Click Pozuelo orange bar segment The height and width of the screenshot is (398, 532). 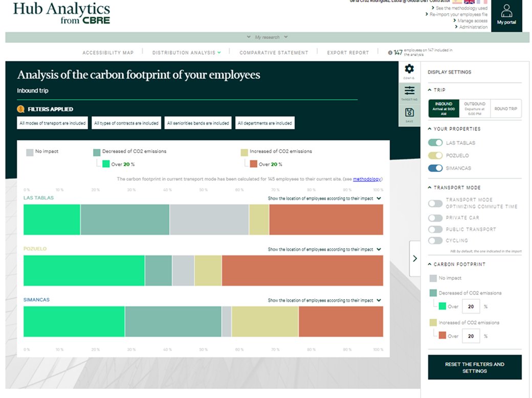click(x=303, y=271)
